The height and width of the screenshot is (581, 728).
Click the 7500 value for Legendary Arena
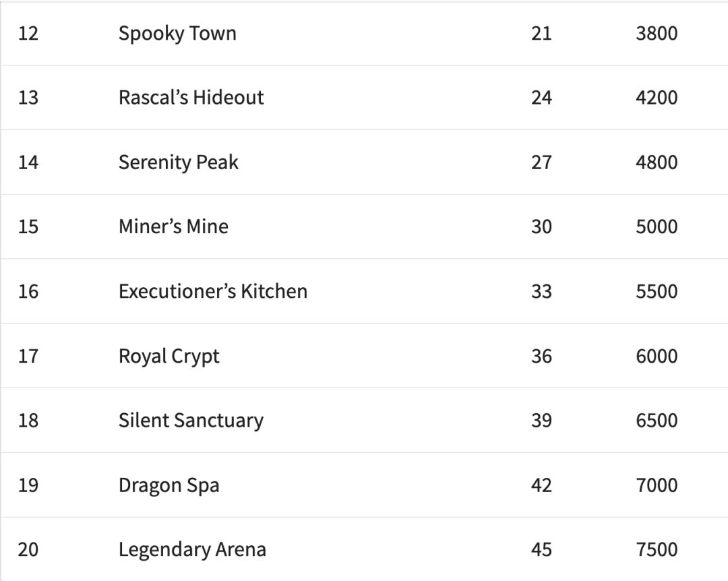[x=656, y=549]
